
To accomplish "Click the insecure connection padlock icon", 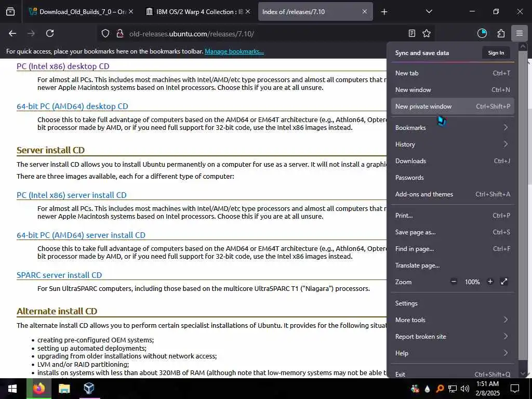I will pyautogui.click(x=119, y=34).
